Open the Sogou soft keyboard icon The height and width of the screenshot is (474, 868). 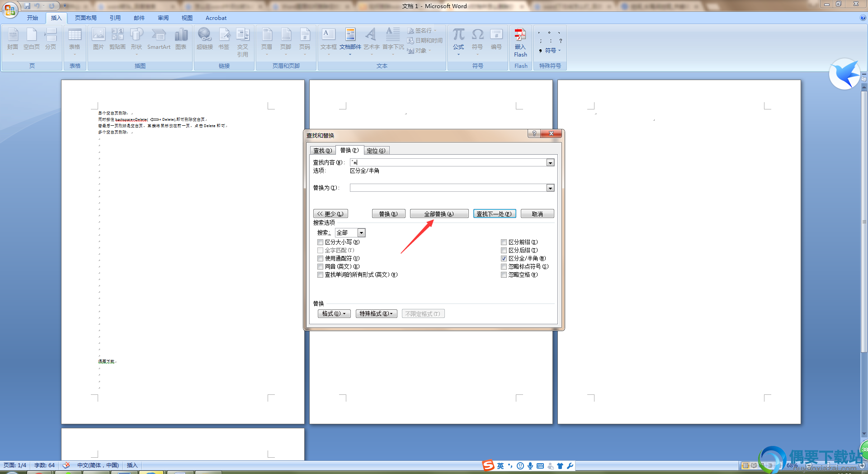pyautogui.click(x=540, y=466)
